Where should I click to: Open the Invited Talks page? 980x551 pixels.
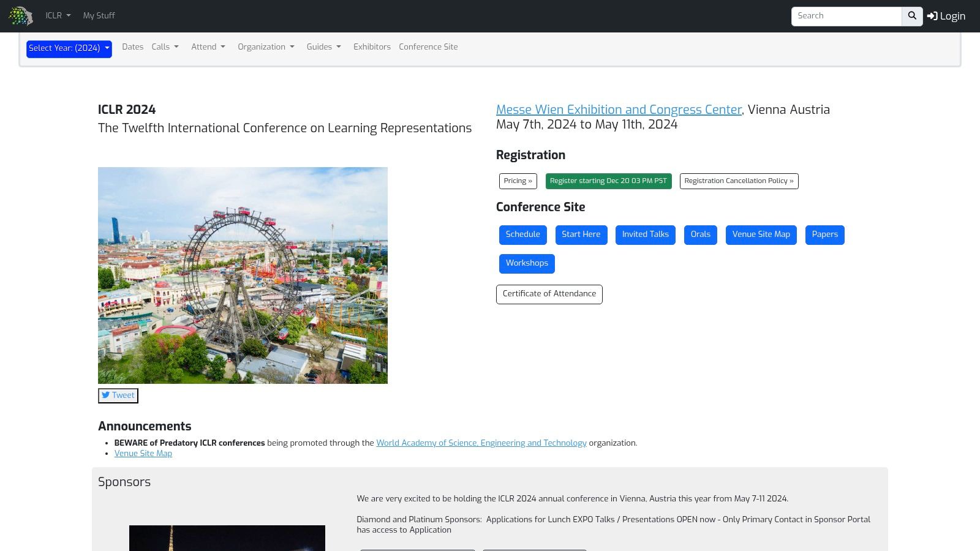(x=645, y=234)
